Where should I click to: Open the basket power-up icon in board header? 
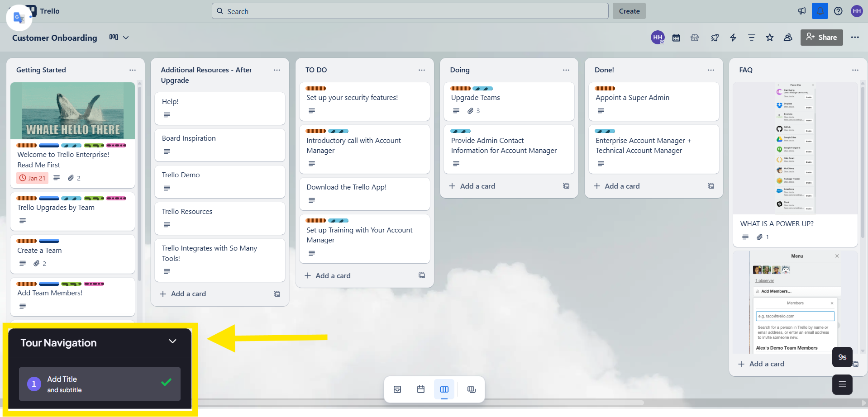(x=695, y=38)
